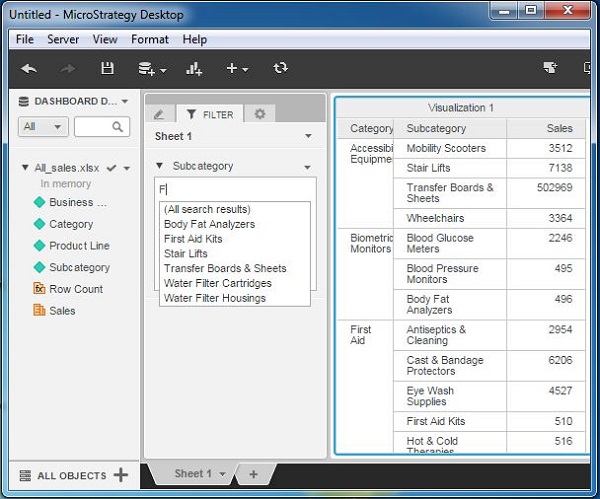600x499 pixels.
Task: Select the Product Line attribute
Action: [79, 246]
